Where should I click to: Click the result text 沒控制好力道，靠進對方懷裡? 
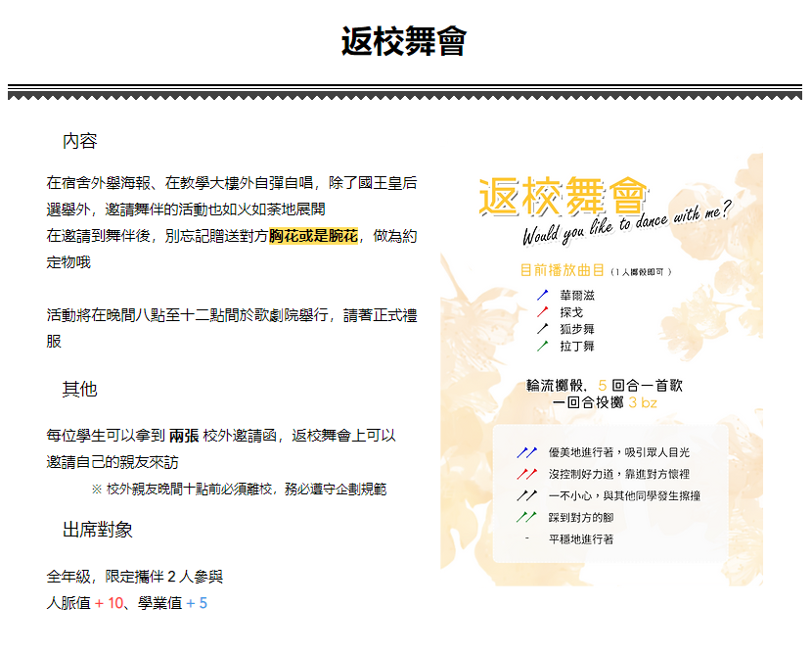(619, 474)
